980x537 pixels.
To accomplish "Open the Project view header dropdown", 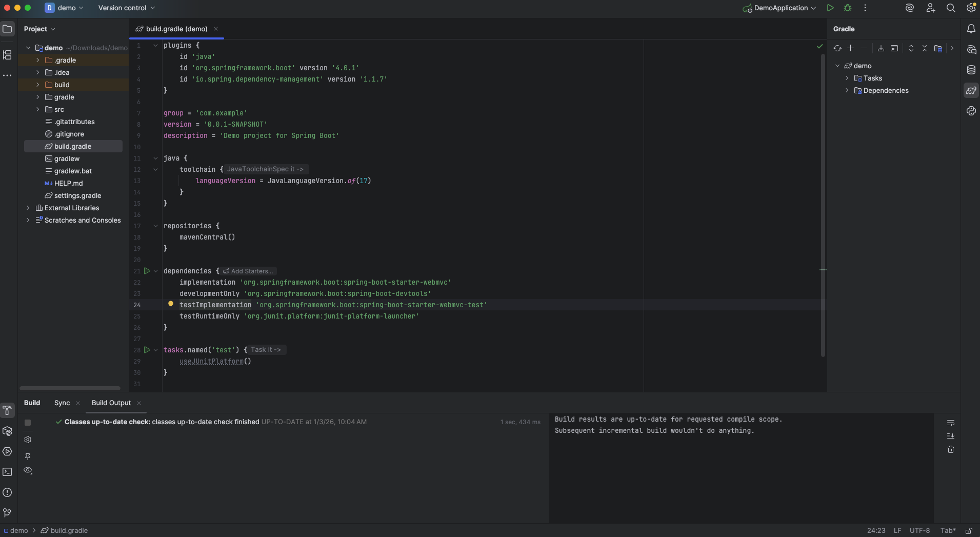I will point(39,29).
